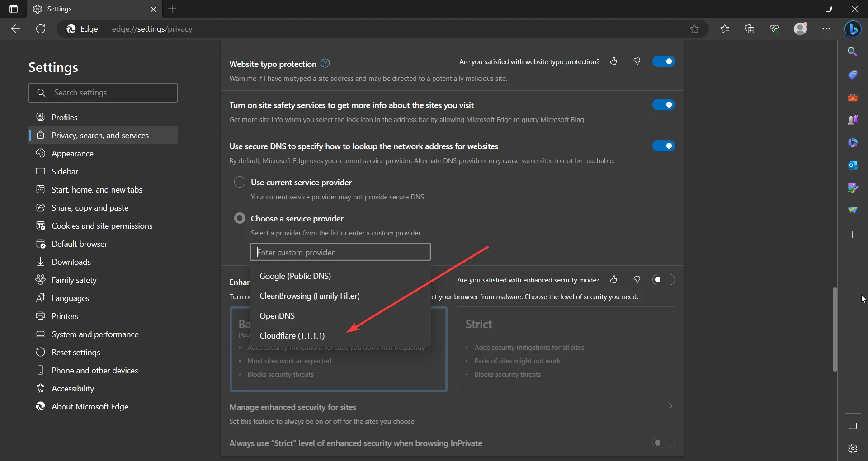This screenshot has height=461, width=868.
Task: Open Family safety settings
Action: [103, 280]
